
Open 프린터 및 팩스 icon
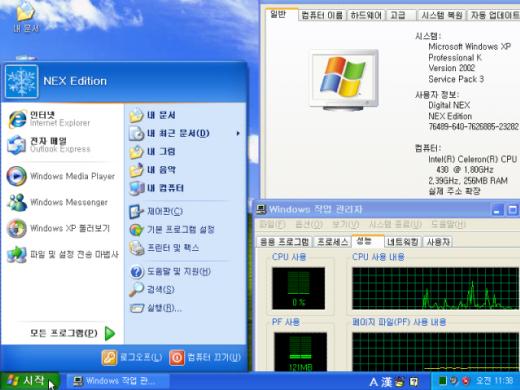[x=136, y=248]
